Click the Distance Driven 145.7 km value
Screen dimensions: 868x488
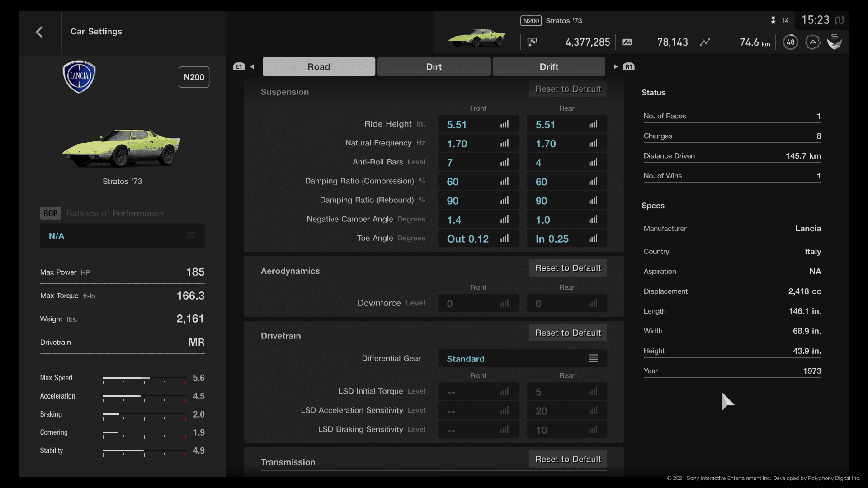(x=803, y=156)
